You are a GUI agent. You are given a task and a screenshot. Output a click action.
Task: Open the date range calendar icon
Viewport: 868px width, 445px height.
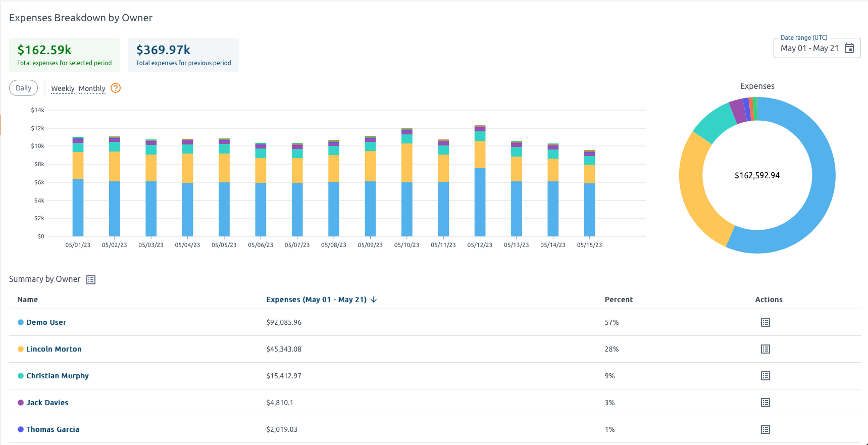pos(849,48)
